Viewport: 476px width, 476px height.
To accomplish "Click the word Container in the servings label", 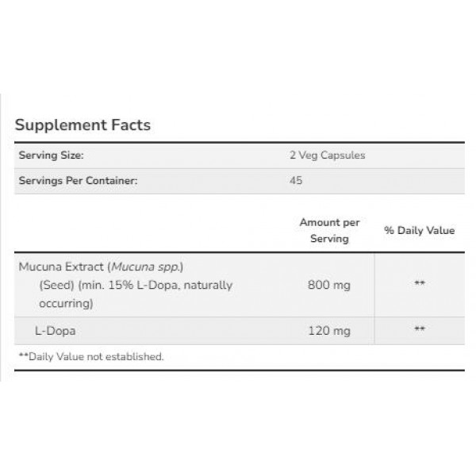I will 113,181.
